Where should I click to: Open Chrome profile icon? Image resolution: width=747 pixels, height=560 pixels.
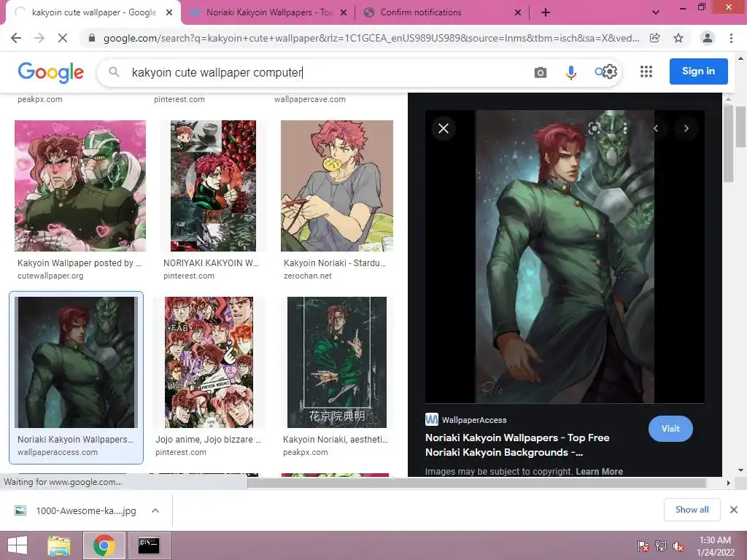(x=708, y=38)
